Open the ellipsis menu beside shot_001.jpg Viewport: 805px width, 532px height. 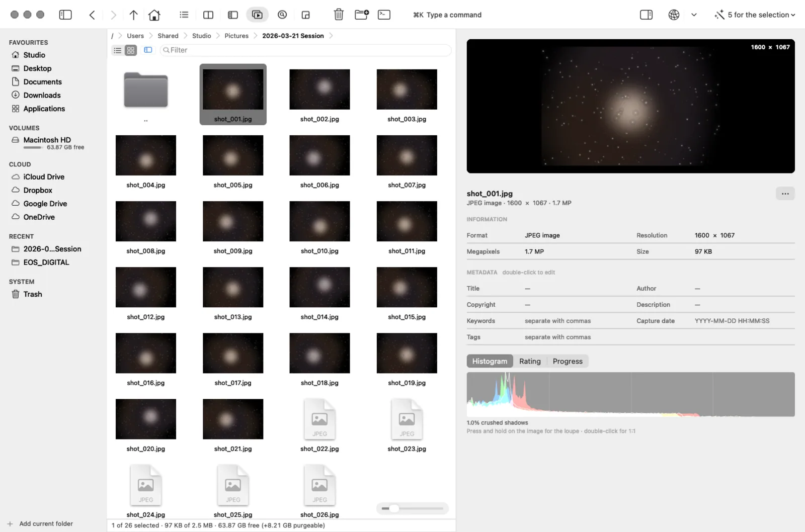785,194
